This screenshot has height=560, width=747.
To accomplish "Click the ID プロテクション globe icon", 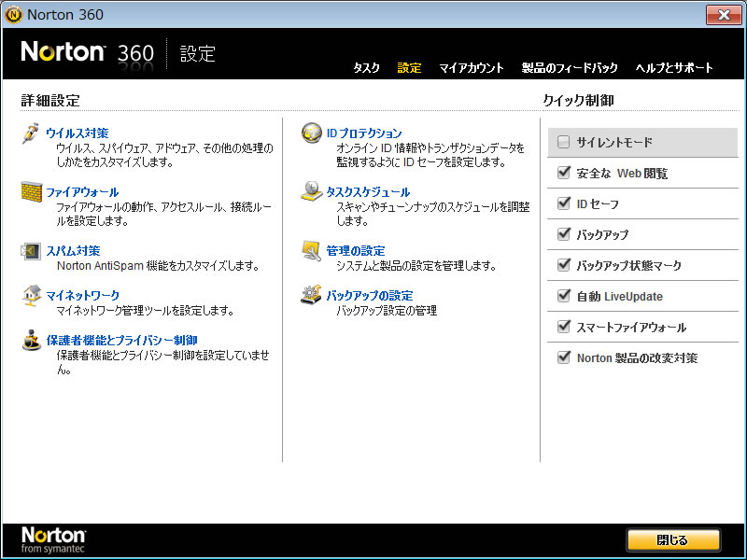I will click(311, 134).
